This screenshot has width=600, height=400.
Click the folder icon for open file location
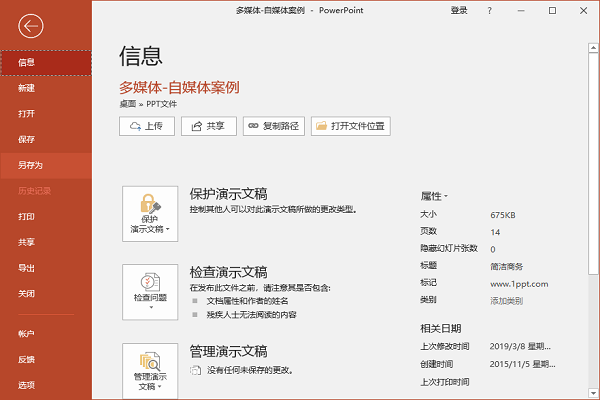[321, 126]
